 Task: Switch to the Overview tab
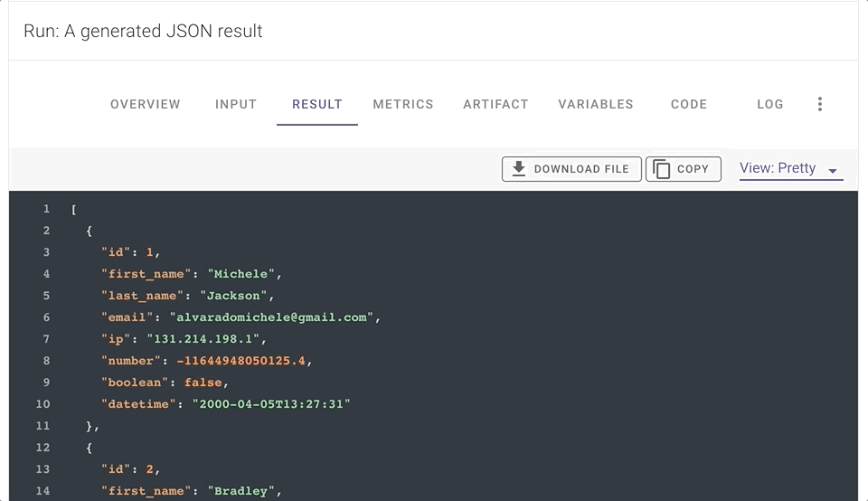coord(146,104)
